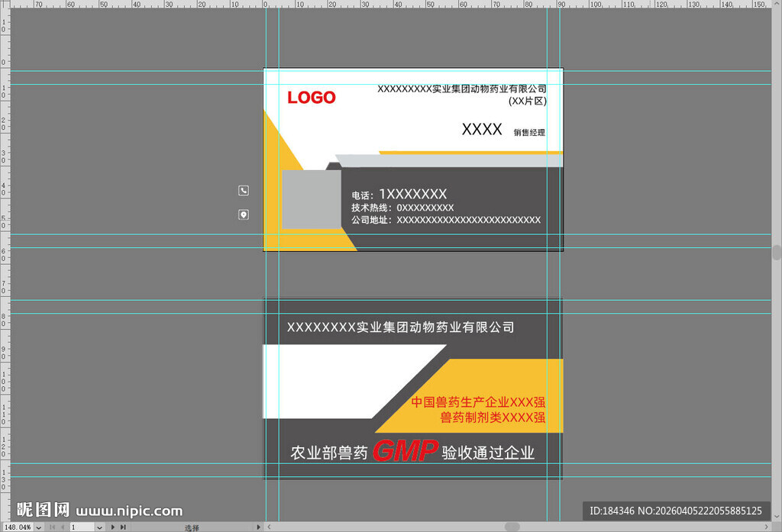Click the horizontal scrollbar left arrow

270,527
